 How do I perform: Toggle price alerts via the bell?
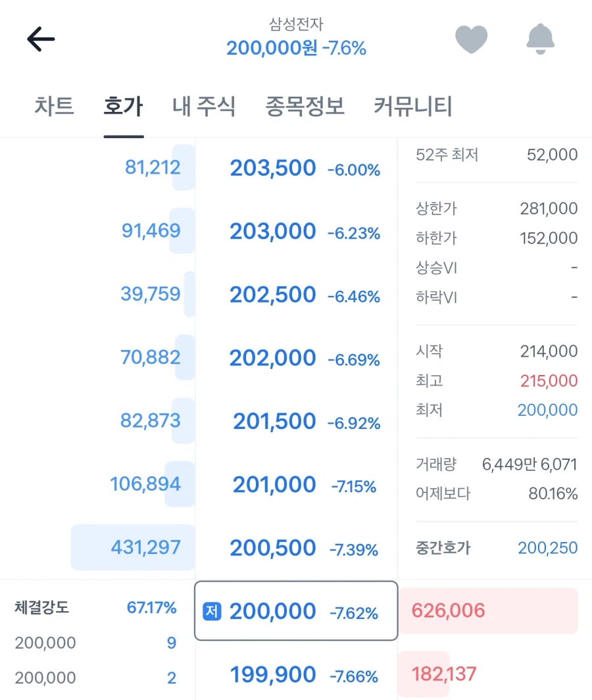540,39
